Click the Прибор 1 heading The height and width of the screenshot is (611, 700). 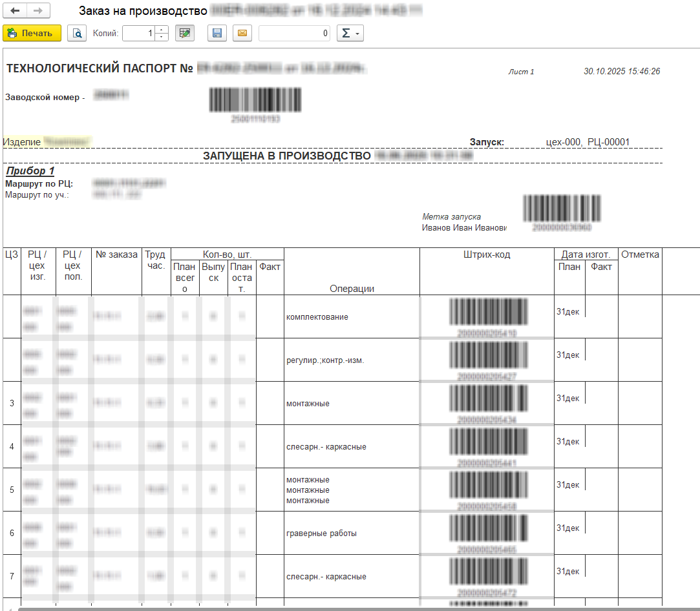(x=30, y=171)
